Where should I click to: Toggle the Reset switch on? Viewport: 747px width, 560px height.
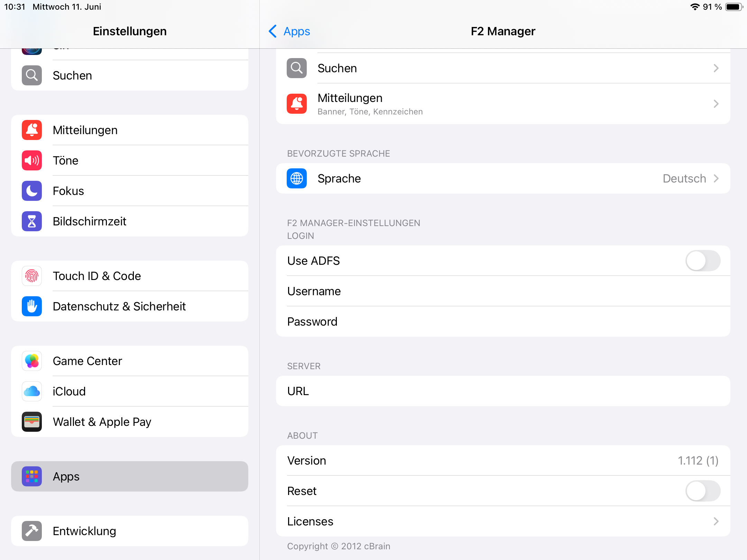703,491
